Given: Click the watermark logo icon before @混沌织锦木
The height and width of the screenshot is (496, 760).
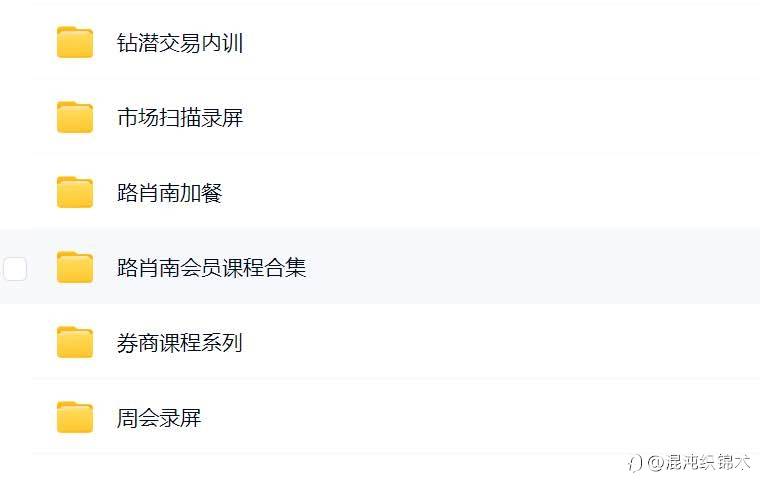Looking at the screenshot, I should 634,462.
